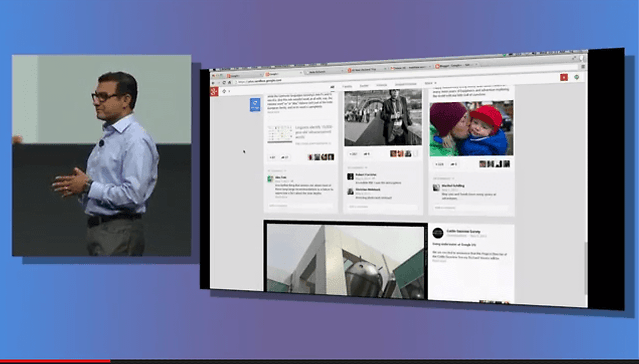Click +1 on black-and-white photo post
The height and width of the screenshot is (364, 639).
353,154
